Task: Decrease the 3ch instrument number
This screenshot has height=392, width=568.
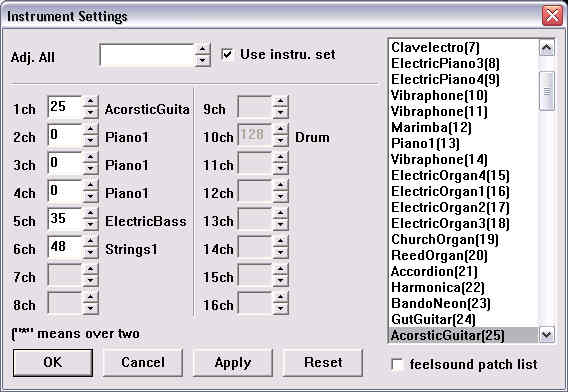Action: tap(91, 168)
